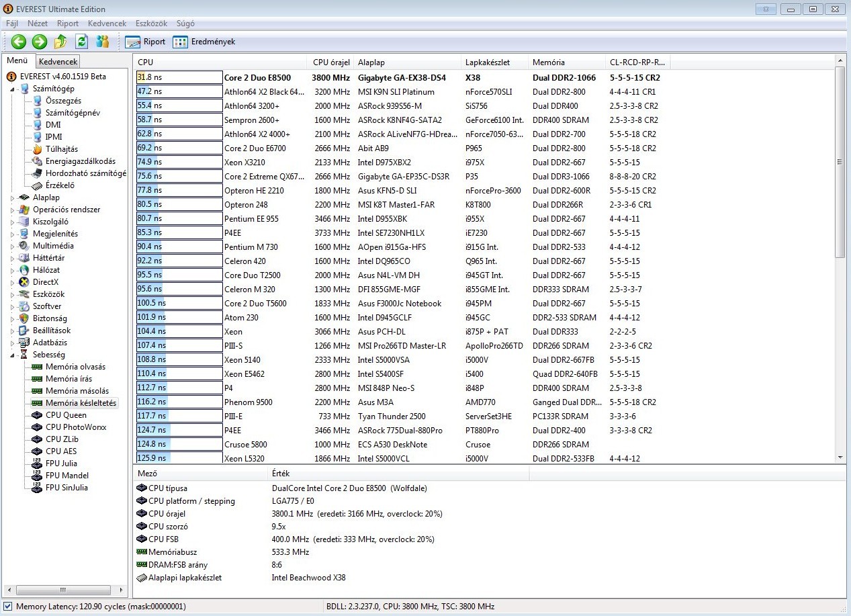Open Memória írás benchmark

(69, 379)
